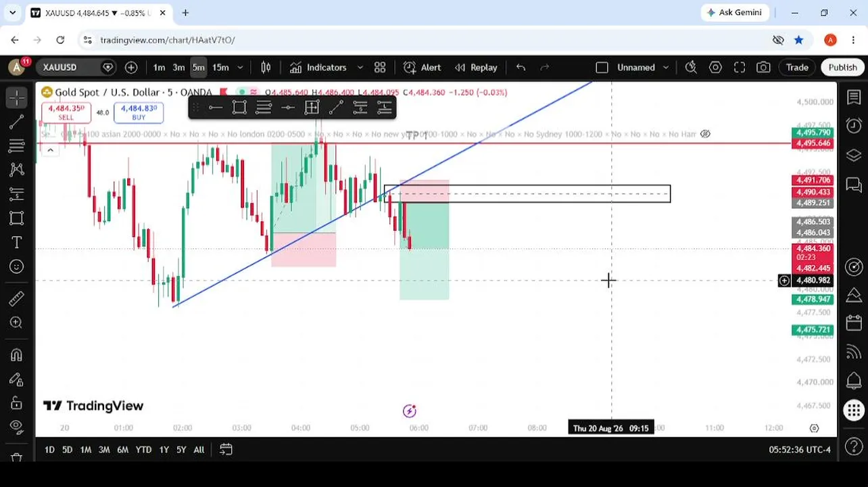Open the news feed signal icon

point(854,352)
